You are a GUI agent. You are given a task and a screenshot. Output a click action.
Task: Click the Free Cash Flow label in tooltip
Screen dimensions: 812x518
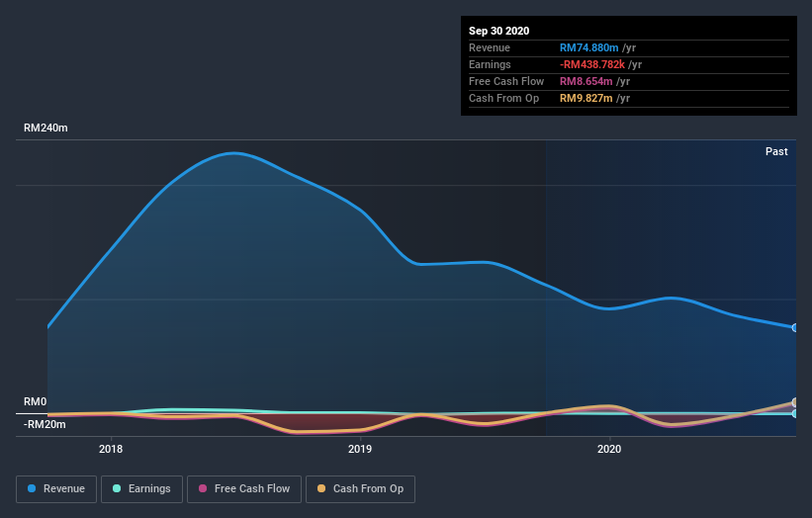(x=506, y=81)
